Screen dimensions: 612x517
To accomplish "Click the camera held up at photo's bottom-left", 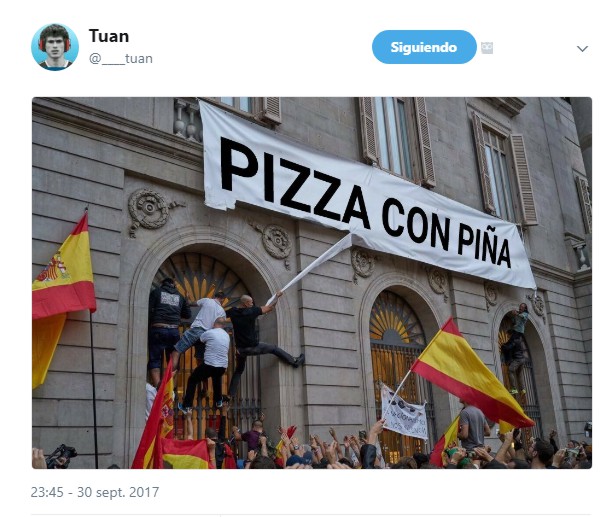I will [x=61, y=456].
